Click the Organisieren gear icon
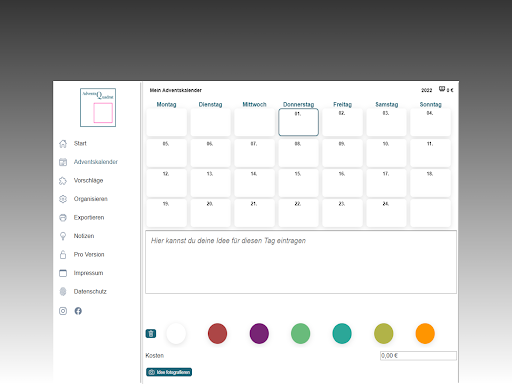This screenshot has width=512, height=384. pyautogui.click(x=63, y=199)
